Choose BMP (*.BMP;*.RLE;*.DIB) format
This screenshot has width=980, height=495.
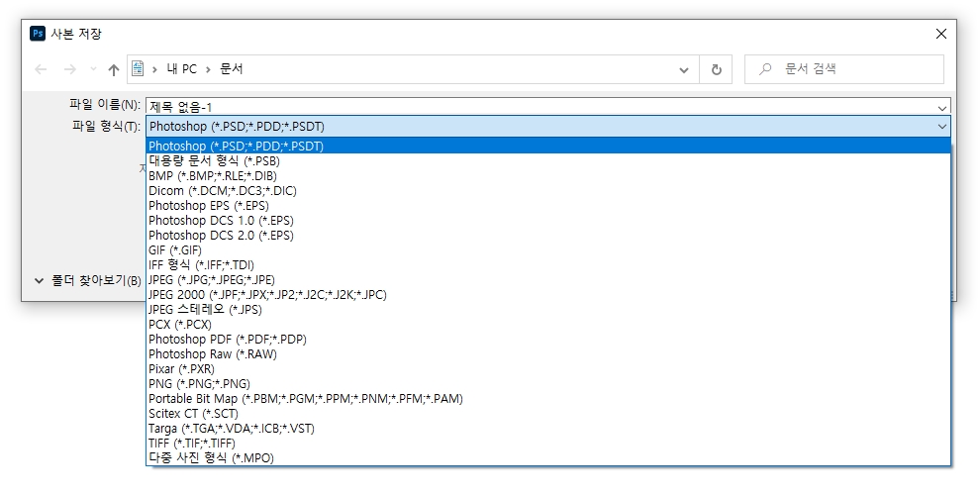click(x=548, y=175)
